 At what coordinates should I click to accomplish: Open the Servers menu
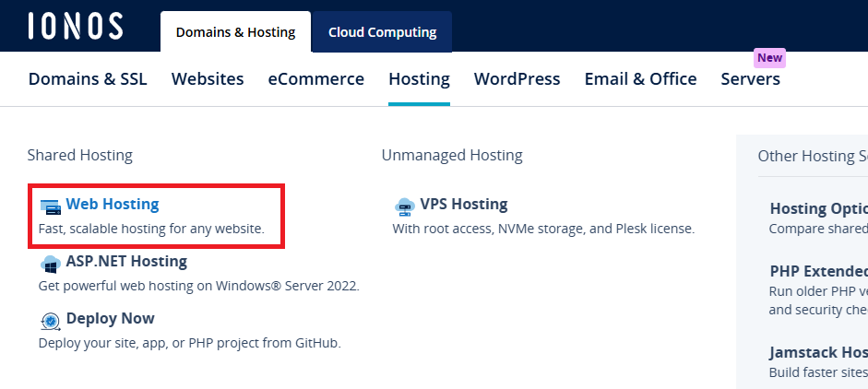coord(750,79)
